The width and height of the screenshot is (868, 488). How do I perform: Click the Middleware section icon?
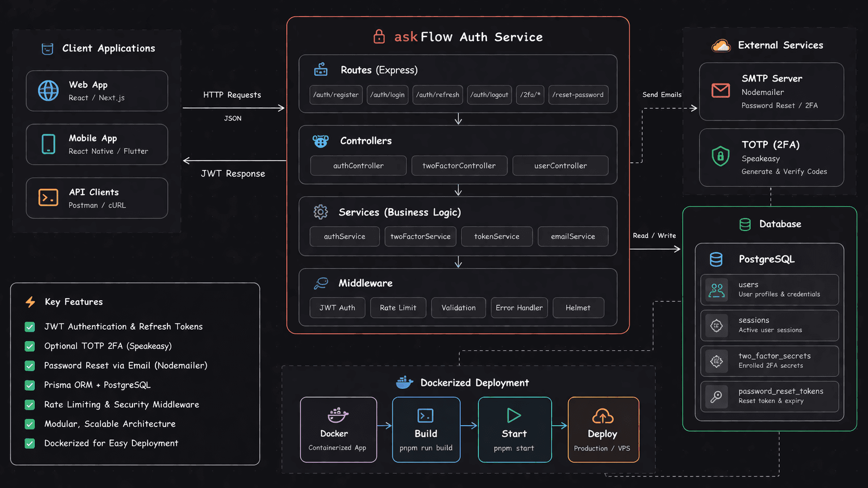coord(321,283)
